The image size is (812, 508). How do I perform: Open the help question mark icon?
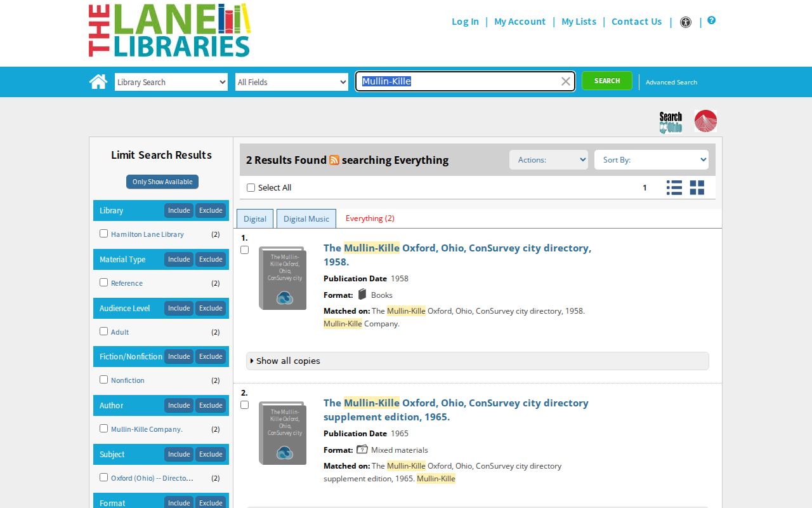click(712, 20)
